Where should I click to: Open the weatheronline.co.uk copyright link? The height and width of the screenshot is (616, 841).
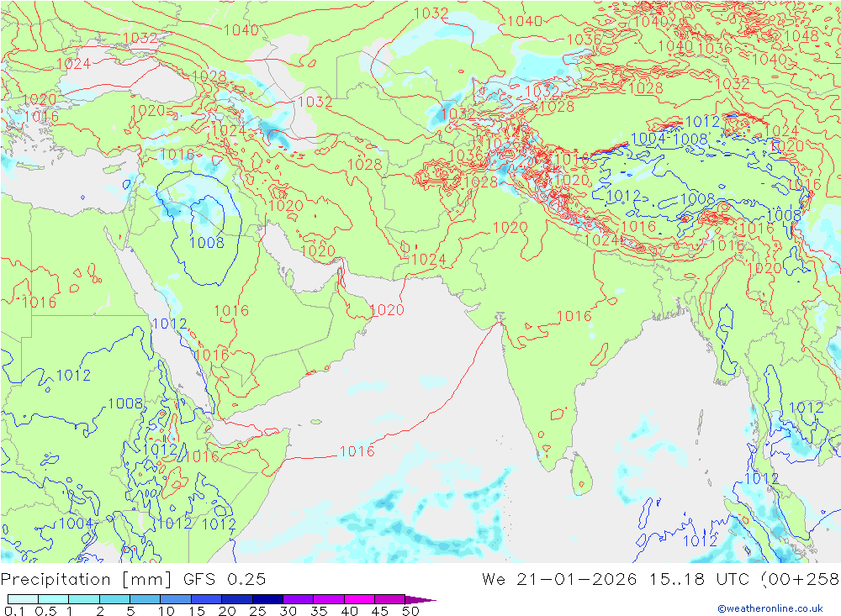pyautogui.click(x=770, y=608)
